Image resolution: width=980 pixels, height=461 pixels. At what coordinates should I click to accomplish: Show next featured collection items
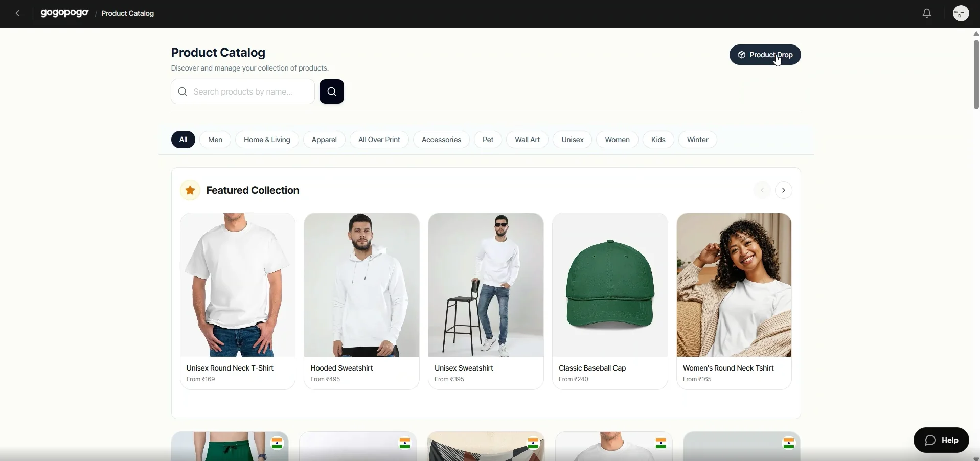784,191
